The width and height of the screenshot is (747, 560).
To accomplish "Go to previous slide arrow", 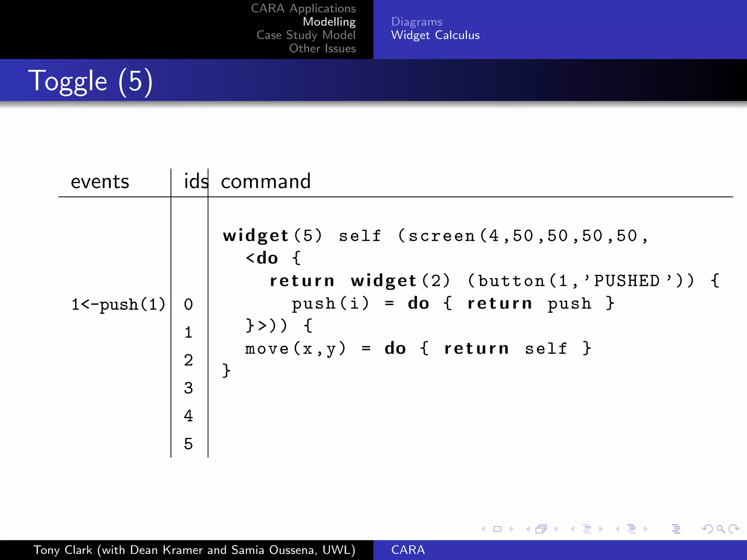I will pyautogui.click(x=483, y=529).
